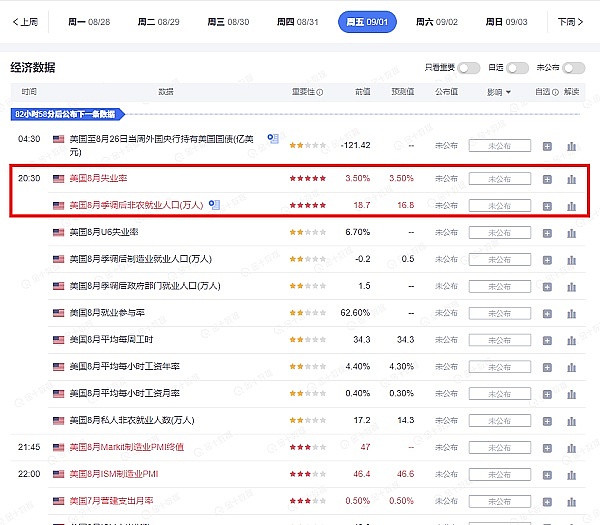This screenshot has height=525, width=600.
Task: Select the 周四 08/31 date tab
Action: 296,21
